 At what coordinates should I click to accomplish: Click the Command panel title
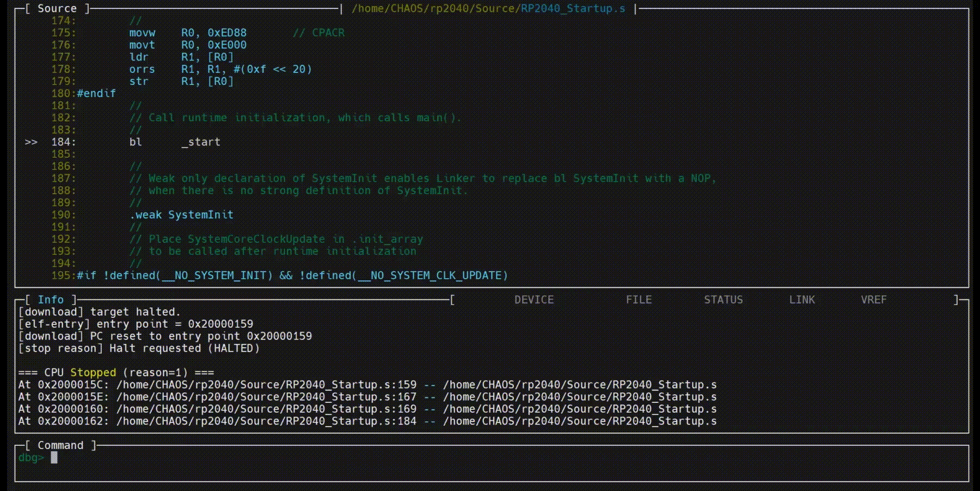(60, 445)
